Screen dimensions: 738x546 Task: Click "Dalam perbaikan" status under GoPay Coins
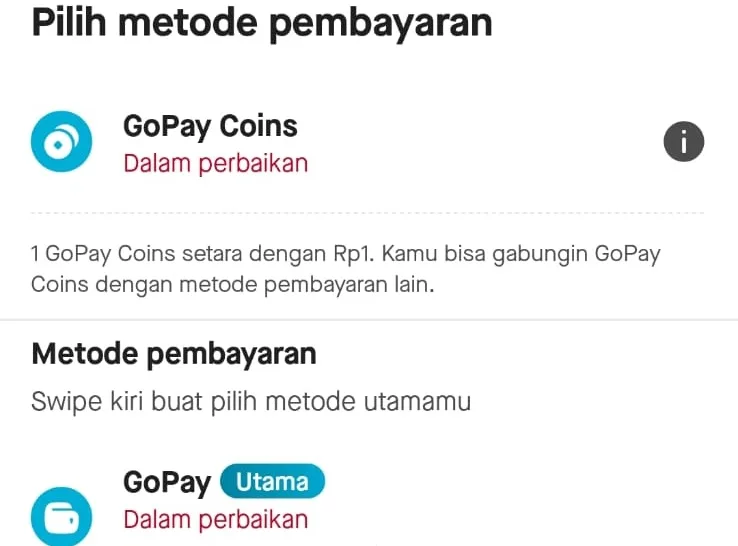tap(215, 163)
